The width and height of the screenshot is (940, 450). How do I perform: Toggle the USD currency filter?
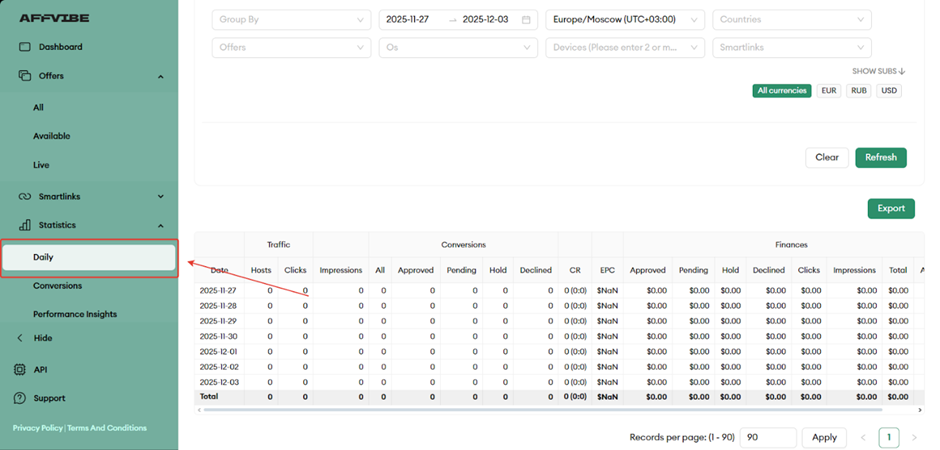[x=889, y=91]
